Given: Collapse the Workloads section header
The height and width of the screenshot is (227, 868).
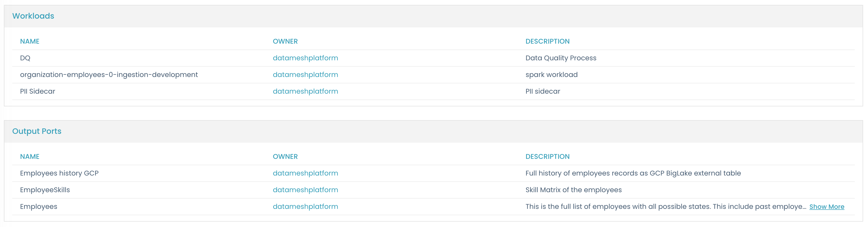Looking at the screenshot, I should 33,16.
